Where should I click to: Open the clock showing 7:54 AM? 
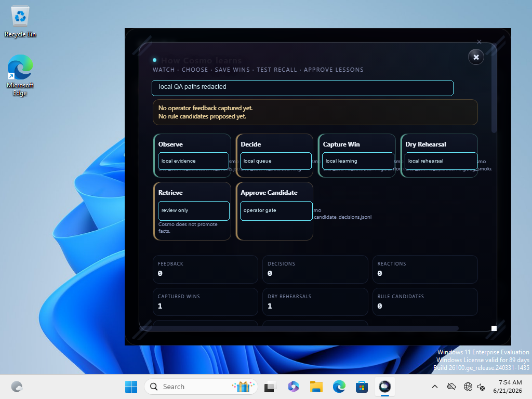[508, 387]
